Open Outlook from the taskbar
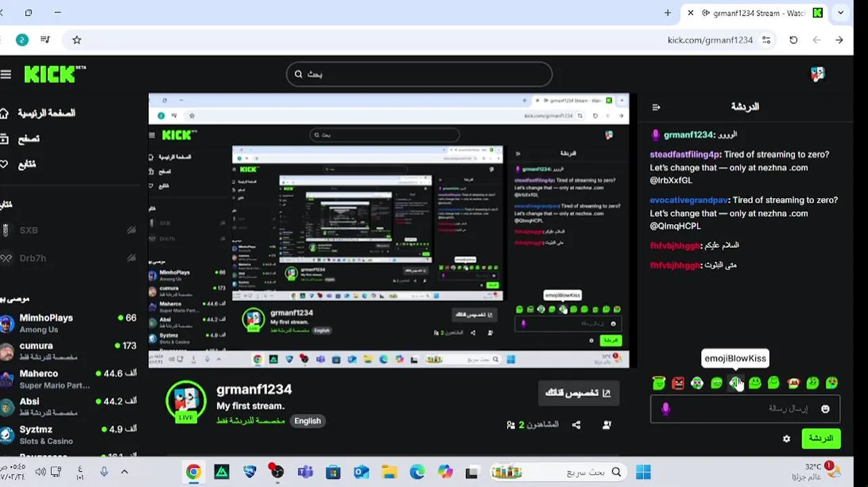868x487 pixels. coord(360,472)
